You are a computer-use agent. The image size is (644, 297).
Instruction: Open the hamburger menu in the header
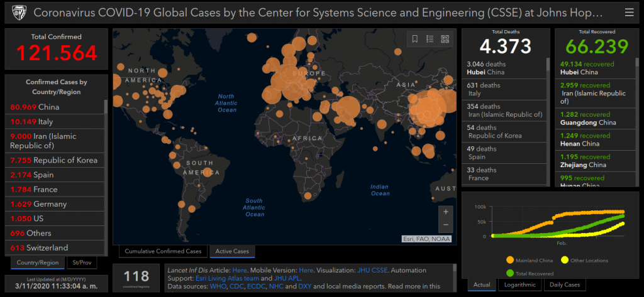[x=630, y=13]
